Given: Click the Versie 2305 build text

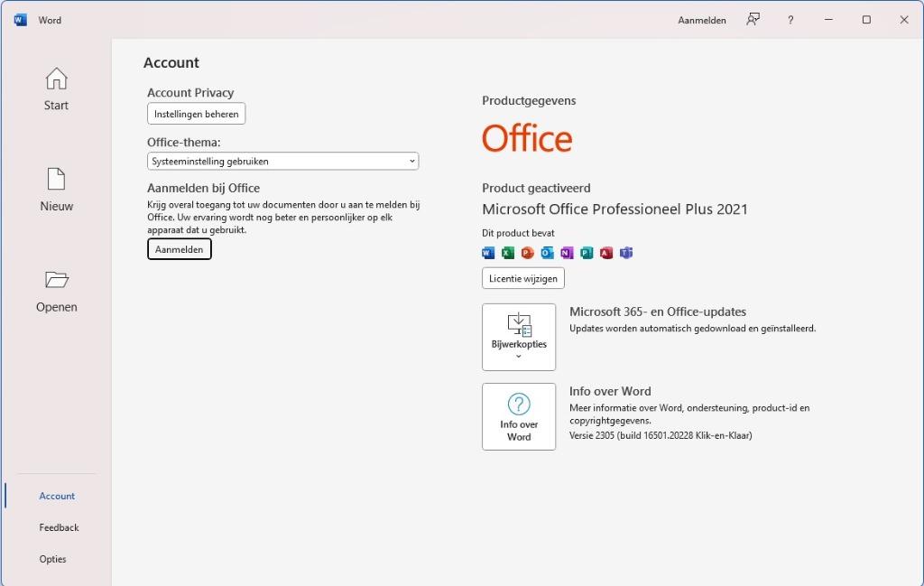Looking at the screenshot, I should (661, 436).
